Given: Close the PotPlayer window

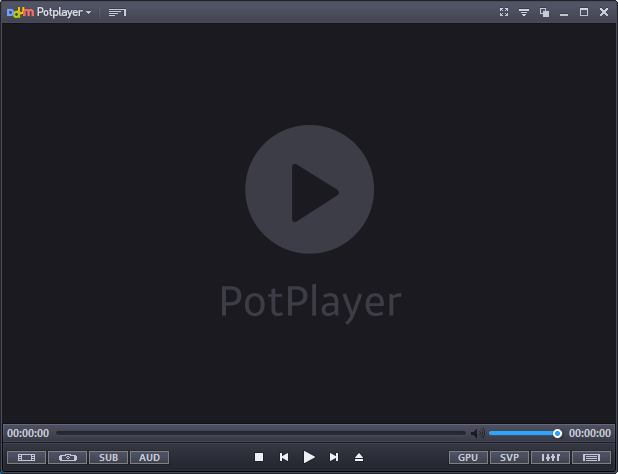Looking at the screenshot, I should [x=604, y=12].
